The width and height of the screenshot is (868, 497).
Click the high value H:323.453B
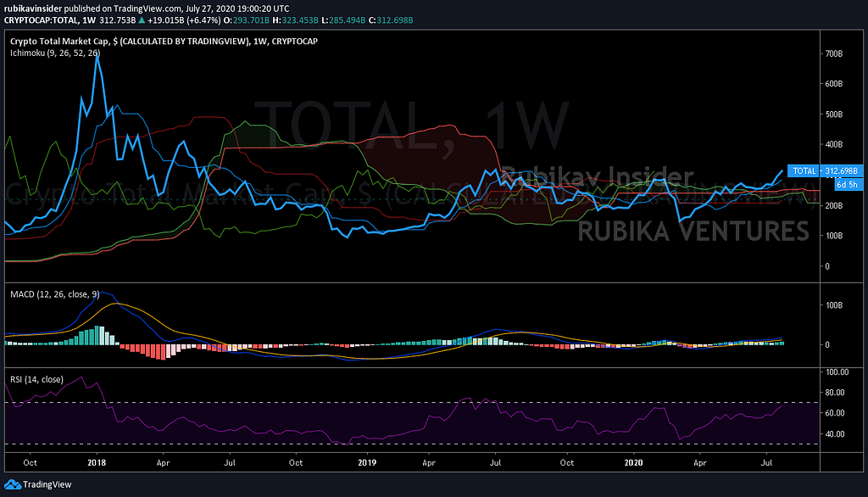[295, 20]
